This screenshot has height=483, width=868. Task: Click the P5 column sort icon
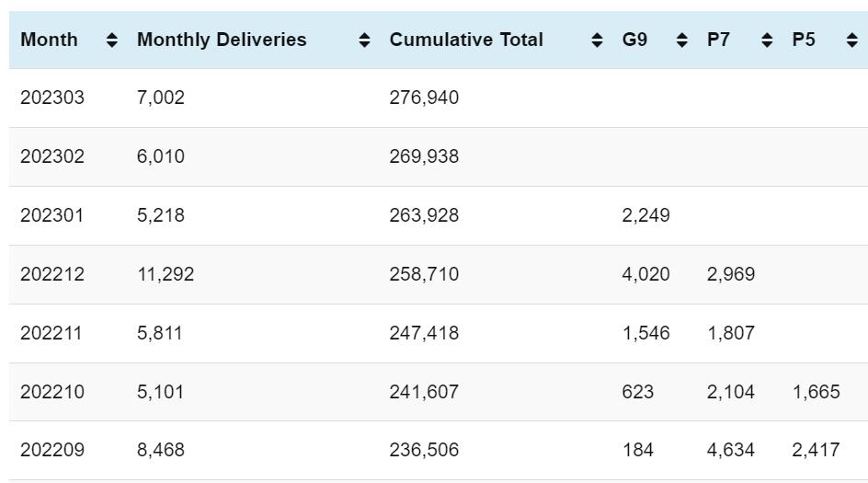[851, 40]
